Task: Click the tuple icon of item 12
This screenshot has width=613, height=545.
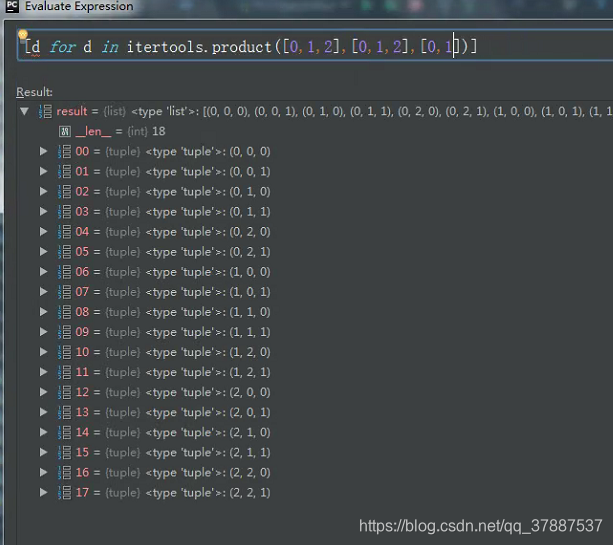Action: point(65,392)
